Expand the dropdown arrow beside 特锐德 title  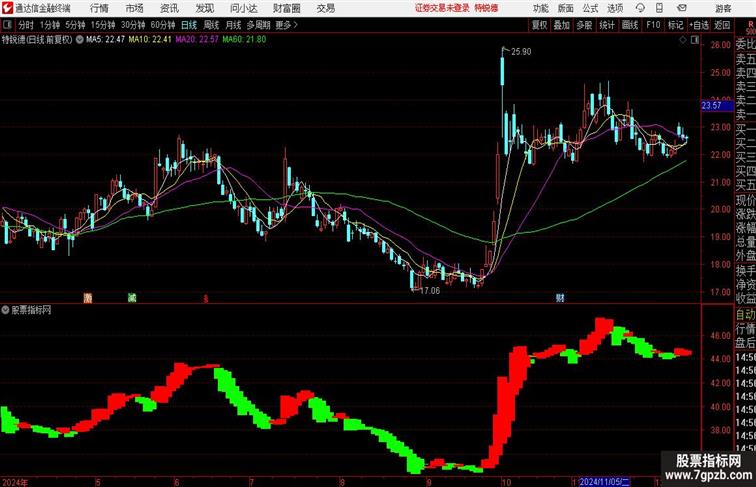[80, 40]
